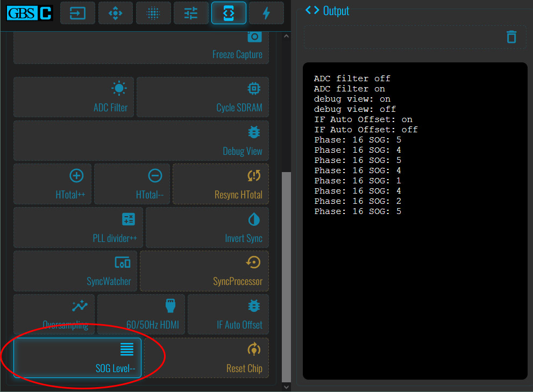This screenshot has width=533, height=392.
Task: Click the Cycle SDRAM chip icon
Action: click(x=254, y=88)
